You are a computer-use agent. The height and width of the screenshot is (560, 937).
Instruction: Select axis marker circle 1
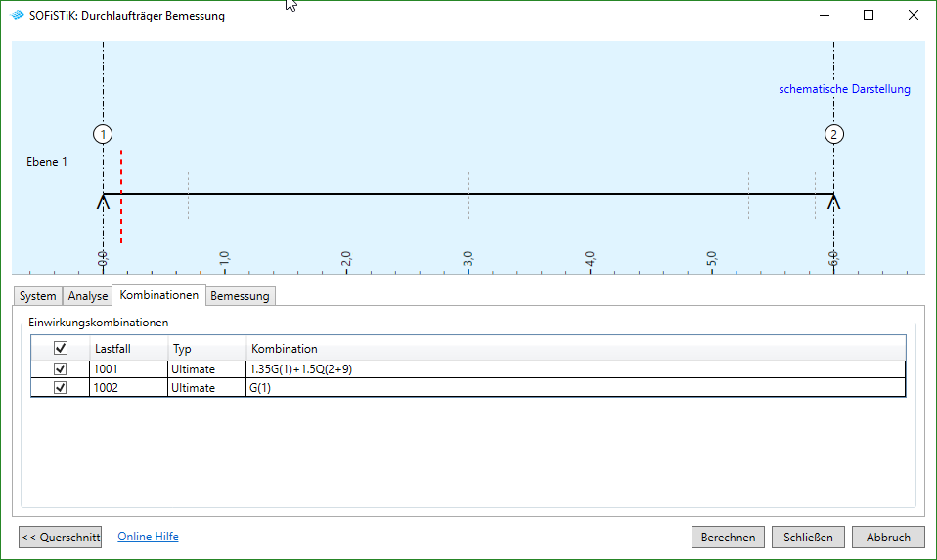coord(103,134)
